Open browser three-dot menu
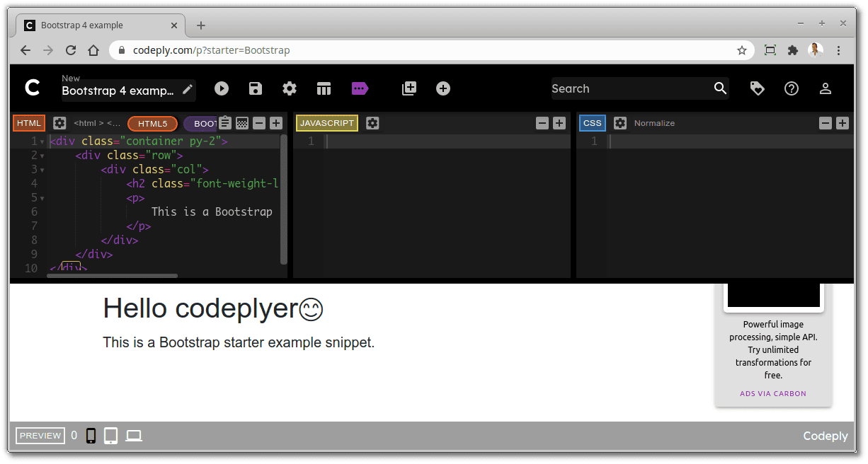 click(x=839, y=50)
